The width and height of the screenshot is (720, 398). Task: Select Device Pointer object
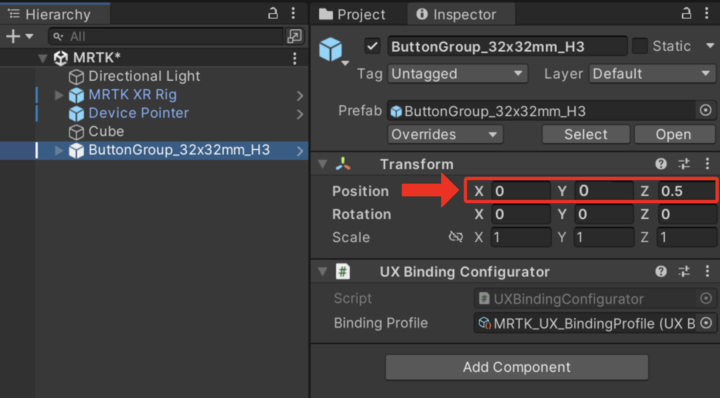(138, 113)
